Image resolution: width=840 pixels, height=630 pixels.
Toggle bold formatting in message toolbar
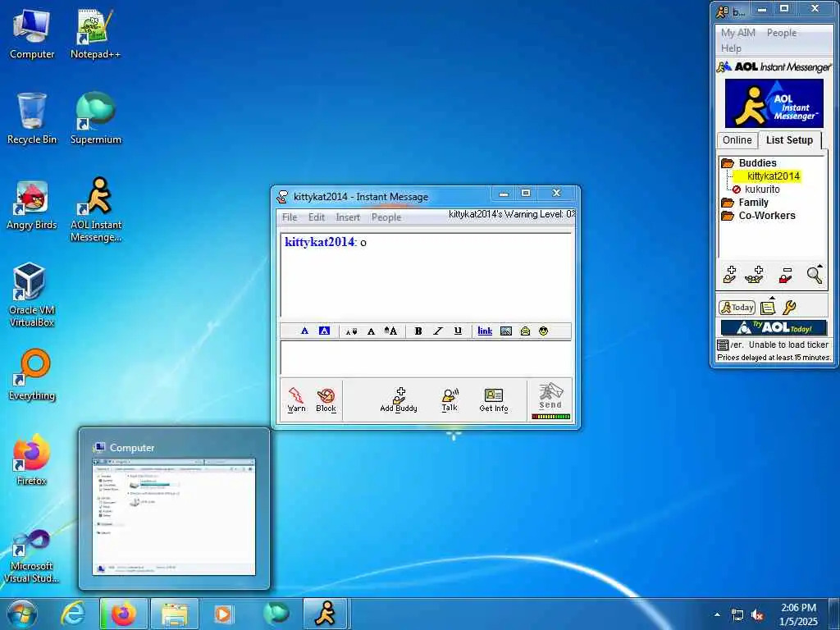(x=418, y=331)
